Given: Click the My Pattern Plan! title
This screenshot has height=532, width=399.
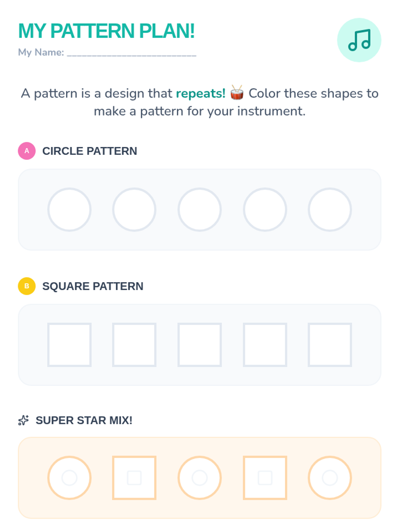Looking at the screenshot, I should point(106,31).
